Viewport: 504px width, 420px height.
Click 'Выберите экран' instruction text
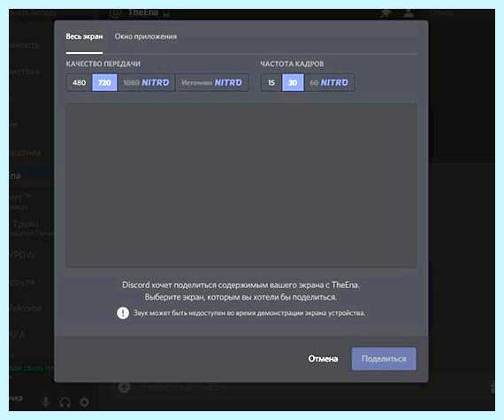point(241,297)
